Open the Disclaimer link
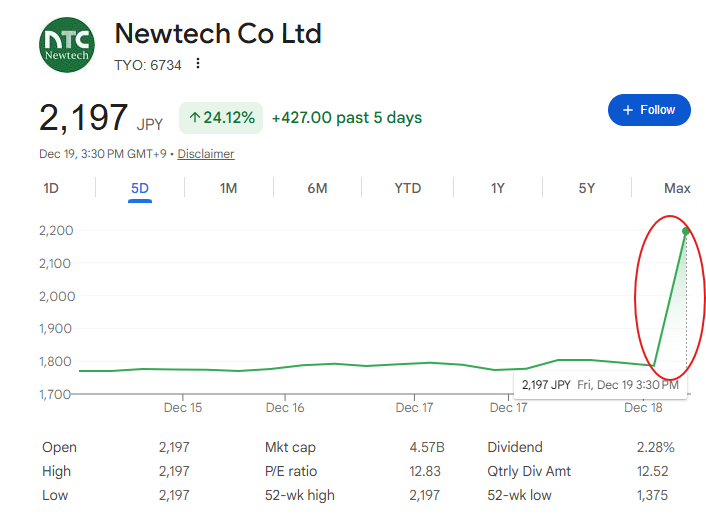 pyautogui.click(x=206, y=154)
